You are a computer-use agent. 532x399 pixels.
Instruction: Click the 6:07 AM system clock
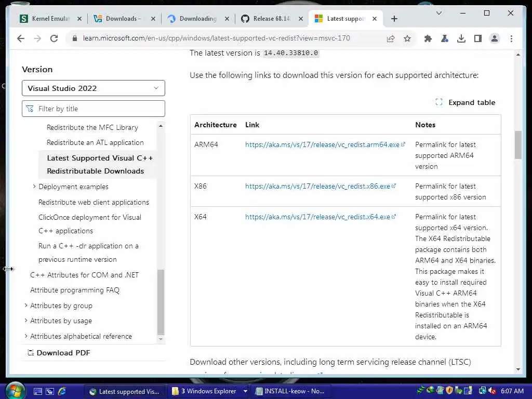tap(512, 391)
